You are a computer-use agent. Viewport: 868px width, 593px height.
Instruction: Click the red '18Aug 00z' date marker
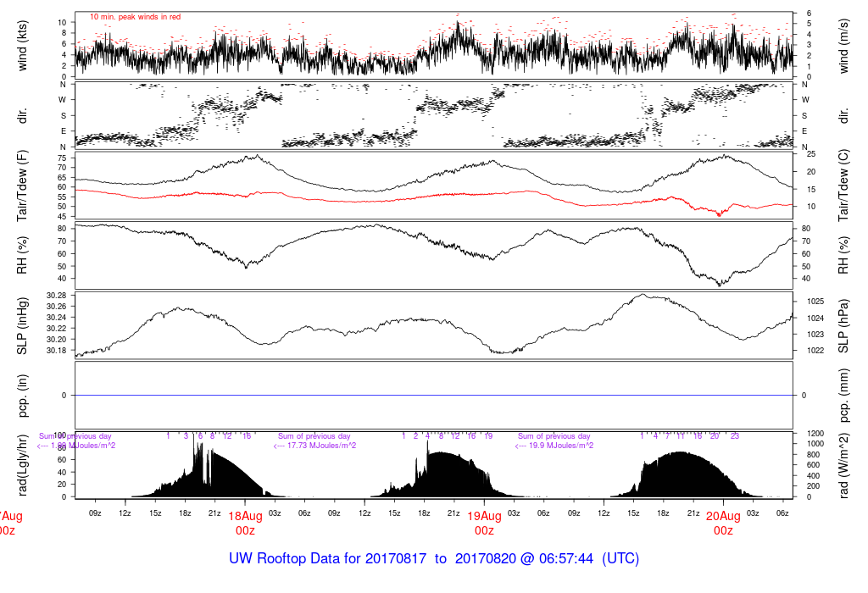click(245, 524)
